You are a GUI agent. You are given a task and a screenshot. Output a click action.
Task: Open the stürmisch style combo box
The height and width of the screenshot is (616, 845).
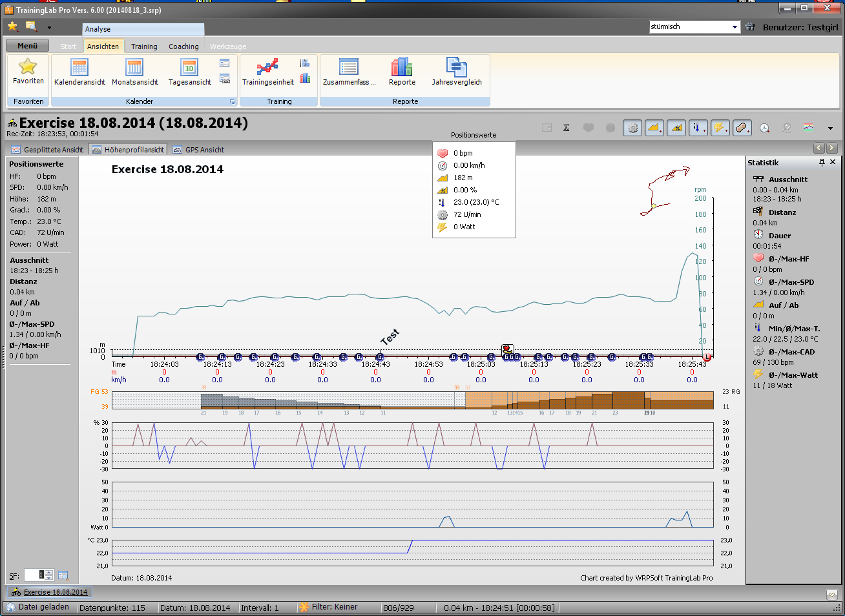(x=694, y=27)
